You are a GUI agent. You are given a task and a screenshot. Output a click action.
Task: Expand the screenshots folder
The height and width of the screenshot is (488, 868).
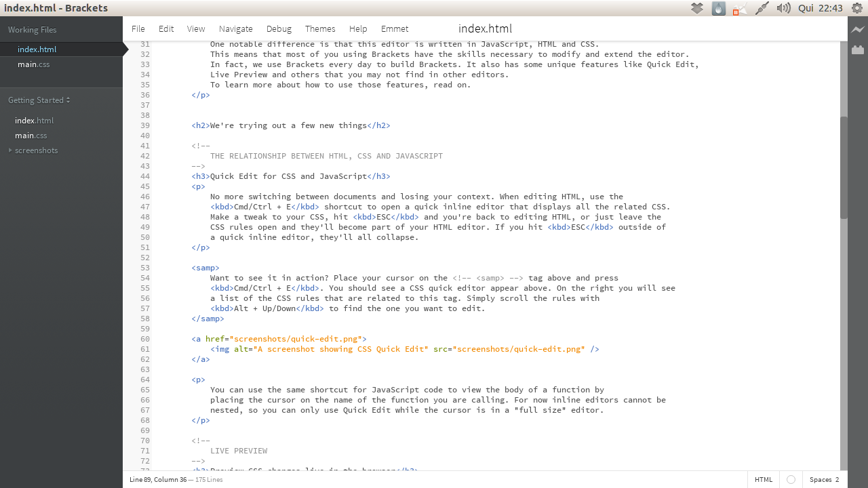11,150
